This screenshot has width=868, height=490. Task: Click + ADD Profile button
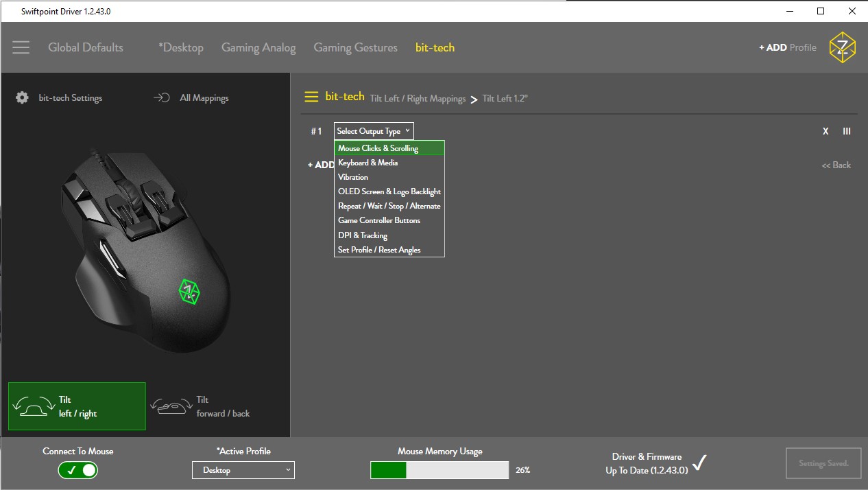[x=788, y=47]
